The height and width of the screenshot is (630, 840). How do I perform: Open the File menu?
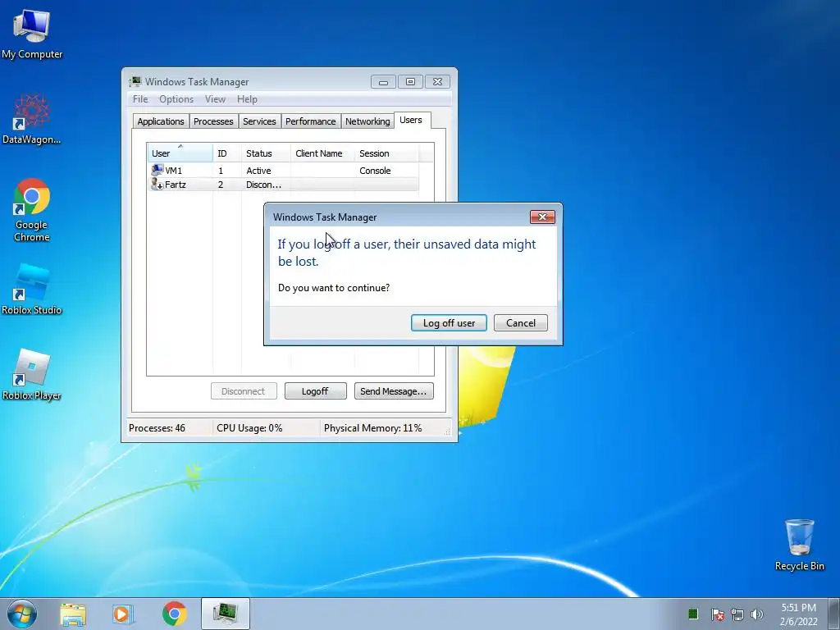point(140,99)
